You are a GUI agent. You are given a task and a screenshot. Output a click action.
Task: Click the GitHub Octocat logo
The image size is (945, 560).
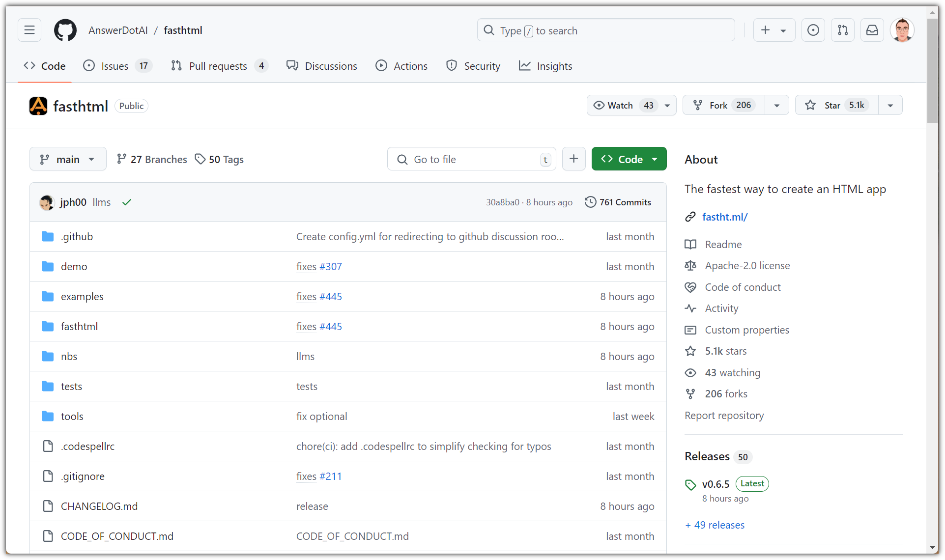click(x=65, y=30)
